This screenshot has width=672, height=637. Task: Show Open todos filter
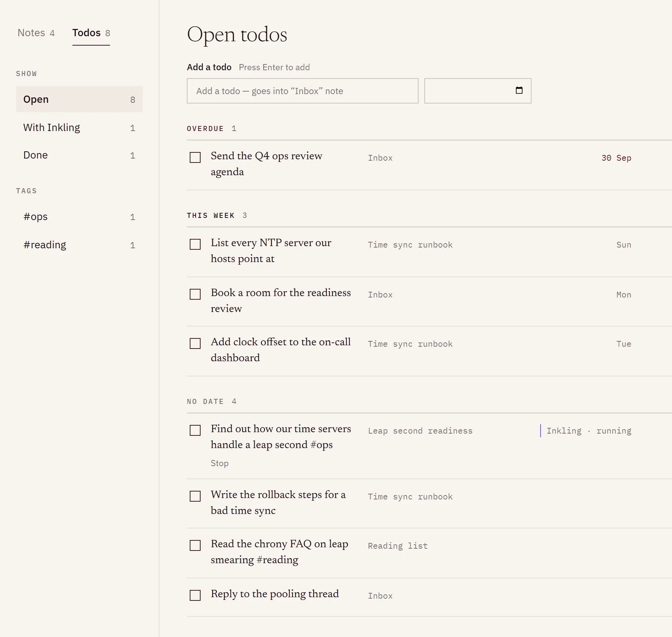tap(79, 99)
